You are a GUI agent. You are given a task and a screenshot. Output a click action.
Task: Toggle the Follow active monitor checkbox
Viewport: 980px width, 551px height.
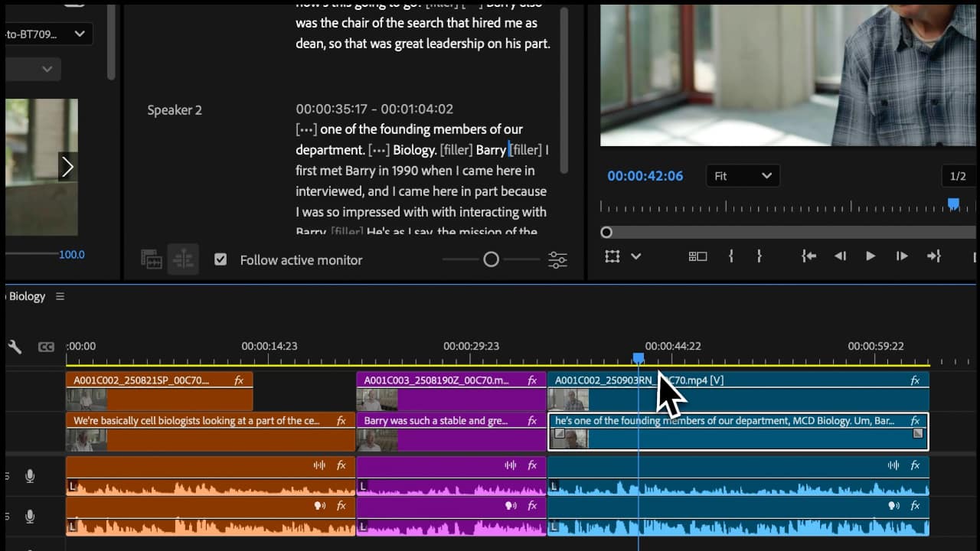tap(220, 259)
